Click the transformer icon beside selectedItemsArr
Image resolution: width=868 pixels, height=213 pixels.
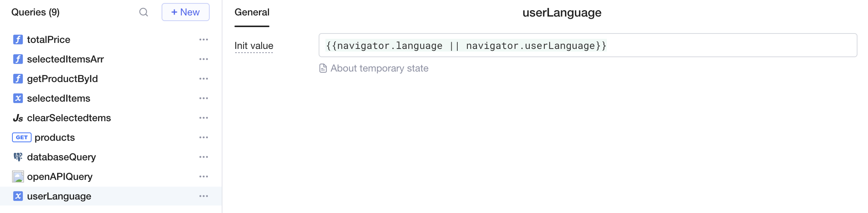tap(18, 59)
